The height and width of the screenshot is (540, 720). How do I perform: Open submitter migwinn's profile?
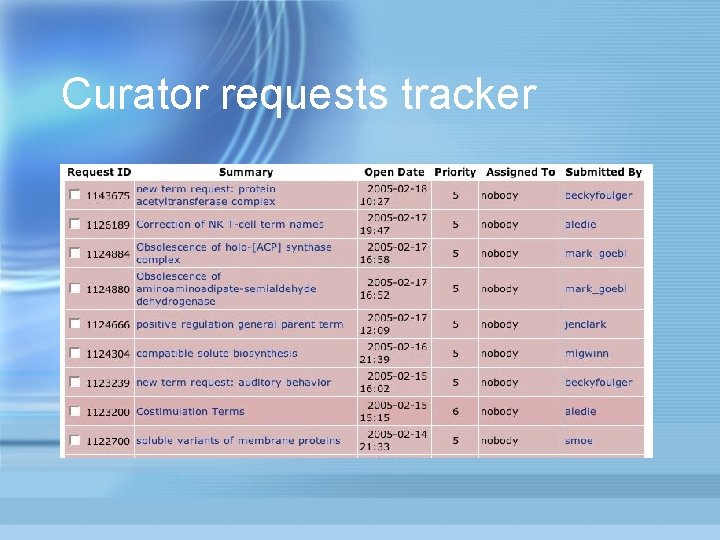coord(586,354)
